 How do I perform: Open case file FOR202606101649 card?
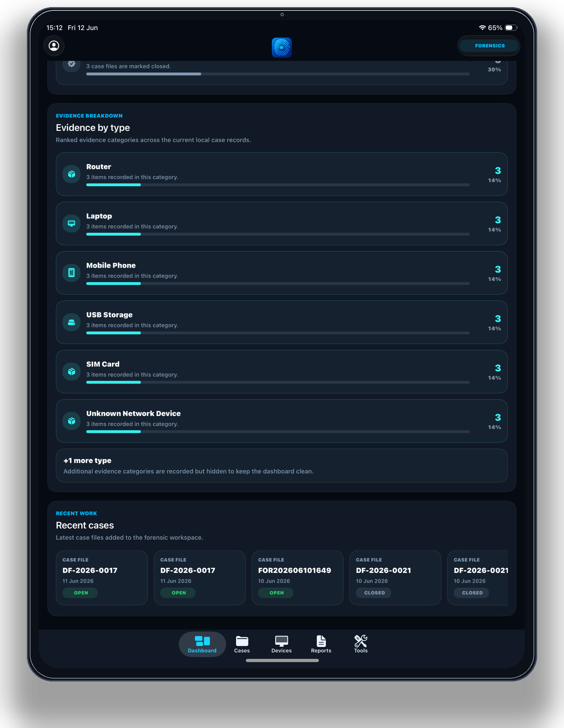pyautogui.click(x=297, y=578)
